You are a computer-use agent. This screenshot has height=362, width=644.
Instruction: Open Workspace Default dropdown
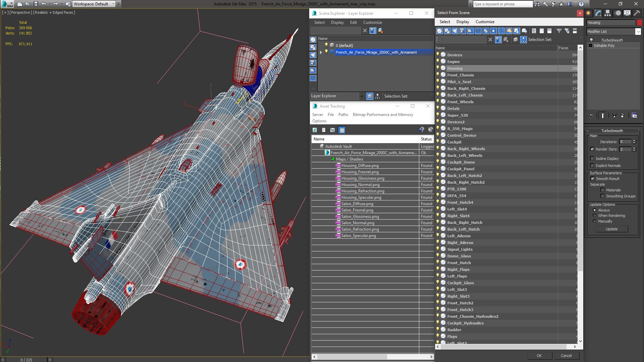point(113,4)
